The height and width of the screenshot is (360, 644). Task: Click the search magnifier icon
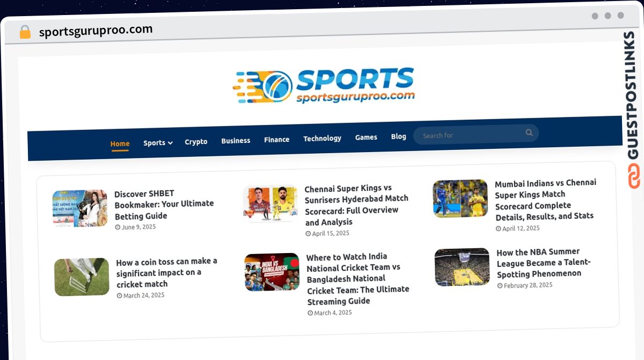[529, 133]
